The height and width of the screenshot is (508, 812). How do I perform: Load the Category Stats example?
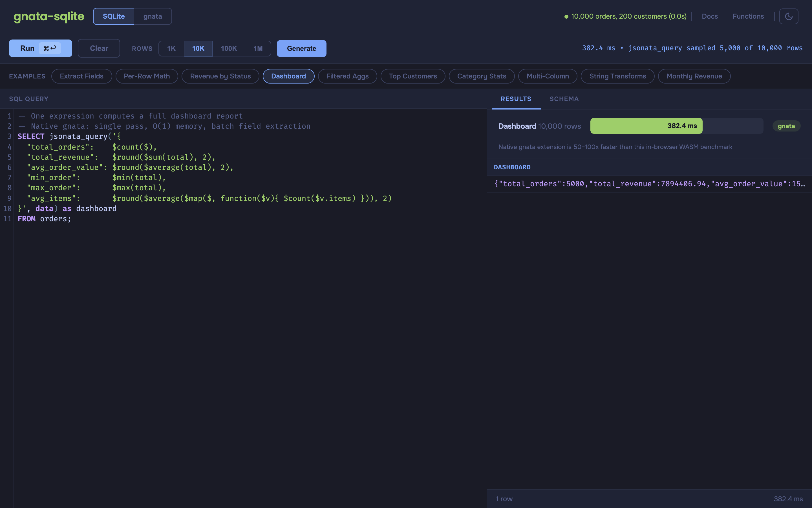tap(482, 76)
